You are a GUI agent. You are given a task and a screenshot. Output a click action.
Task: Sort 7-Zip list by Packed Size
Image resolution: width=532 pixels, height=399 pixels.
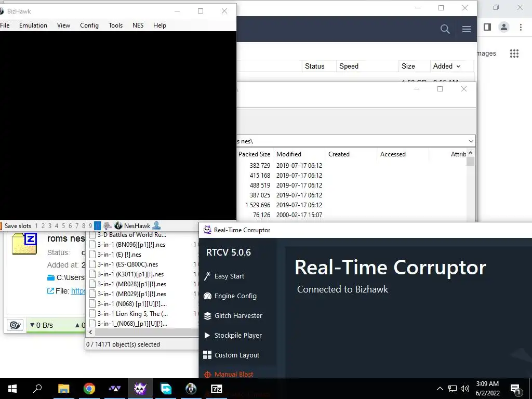pos(255,154)
